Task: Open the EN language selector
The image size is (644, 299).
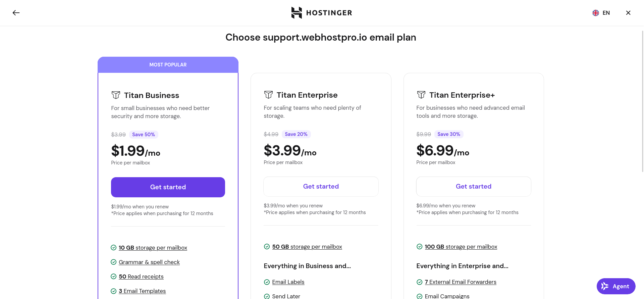Action: tap(601, 13)
